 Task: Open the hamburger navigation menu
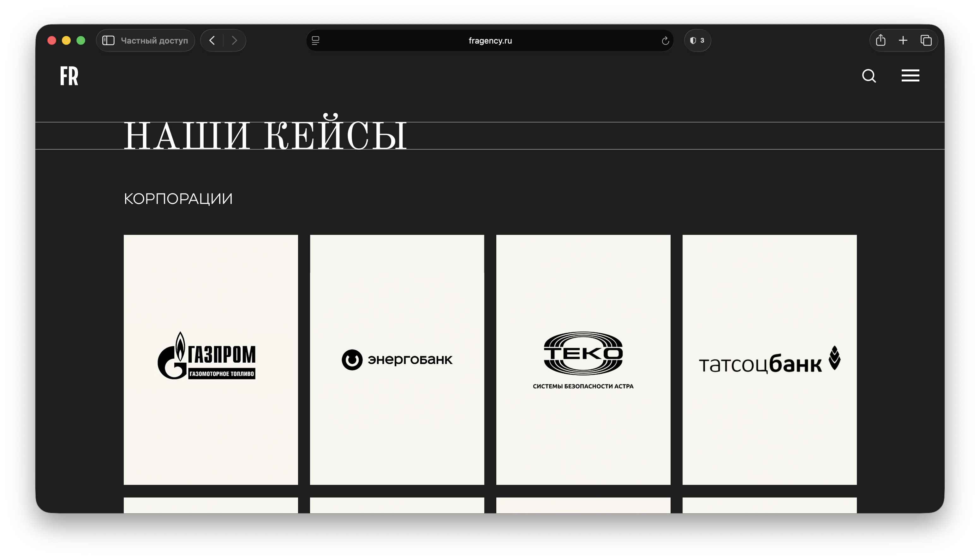click(910, 76)
